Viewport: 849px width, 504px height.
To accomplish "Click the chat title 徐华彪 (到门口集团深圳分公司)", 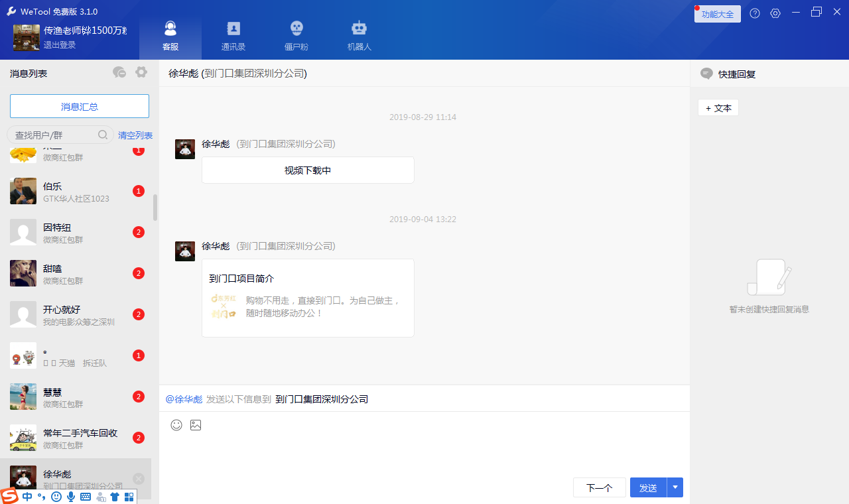I will click(x=237, y=74).
